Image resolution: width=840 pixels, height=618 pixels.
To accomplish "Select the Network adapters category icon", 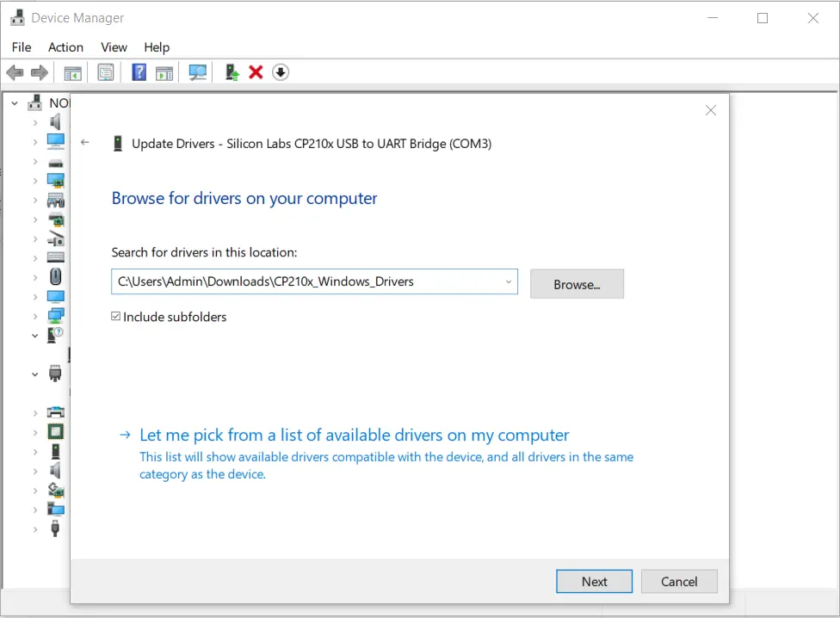I will pos(56,316).
